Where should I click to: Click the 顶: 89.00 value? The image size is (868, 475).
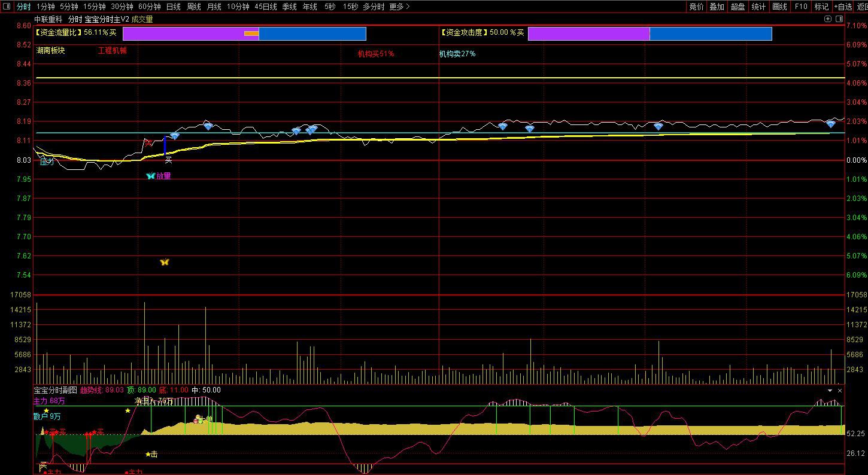141,390
